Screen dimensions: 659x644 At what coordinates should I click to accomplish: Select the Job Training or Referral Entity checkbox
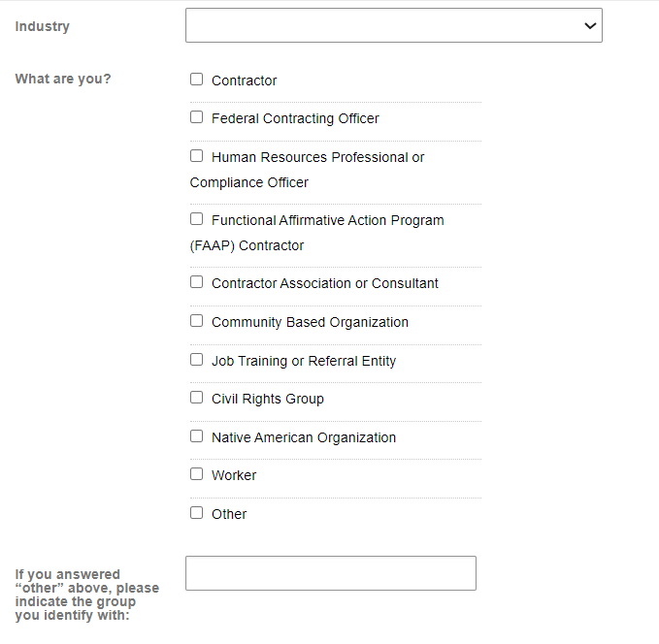(x=197, y=360)
